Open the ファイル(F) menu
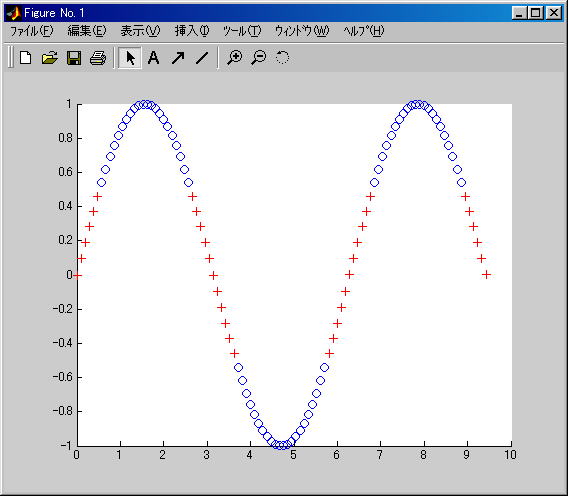The image size is (568, 496). [31, 31]
